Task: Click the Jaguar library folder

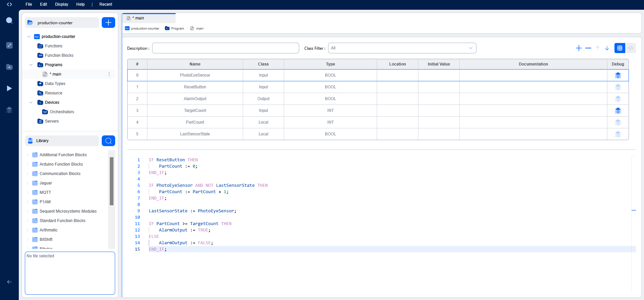Action: tap(46, 183)
